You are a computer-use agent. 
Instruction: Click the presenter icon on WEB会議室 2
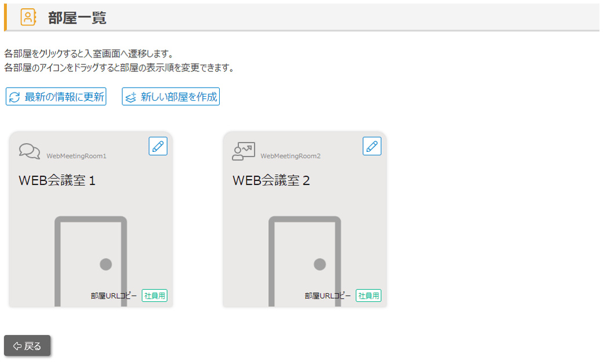point(244,151)
